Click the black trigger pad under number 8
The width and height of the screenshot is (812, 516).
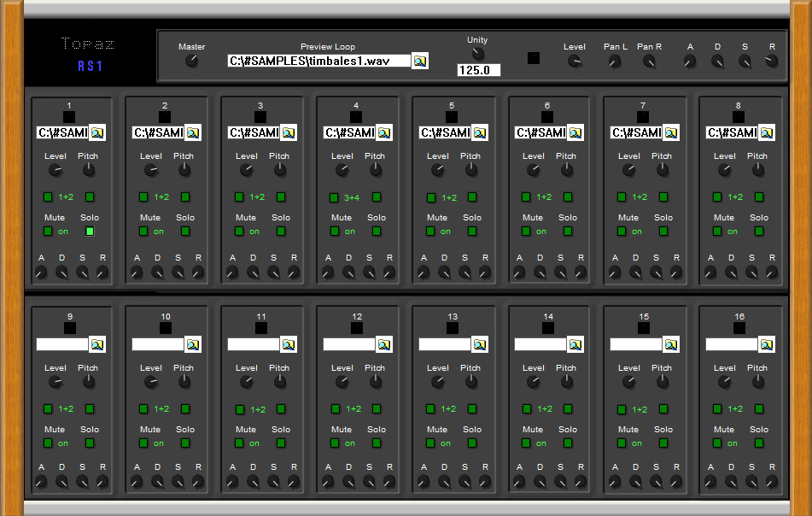tap(739, 117)
